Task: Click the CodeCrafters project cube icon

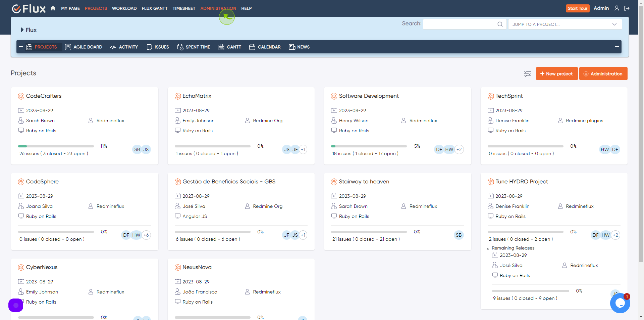Action: 21,96
